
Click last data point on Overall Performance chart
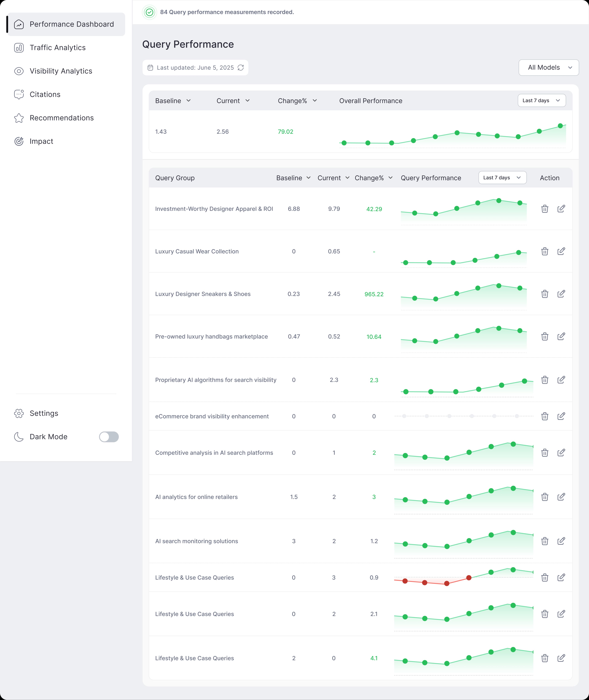560,126
